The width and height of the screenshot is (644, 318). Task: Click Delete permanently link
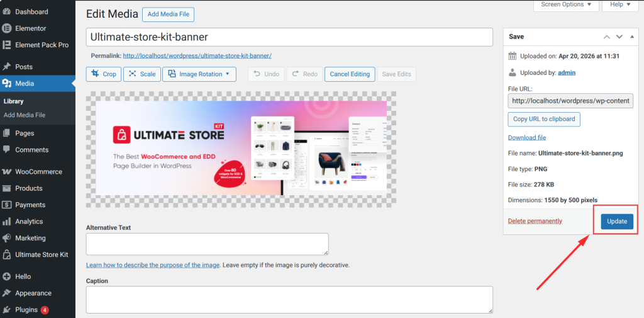click(x=535, y=221)
